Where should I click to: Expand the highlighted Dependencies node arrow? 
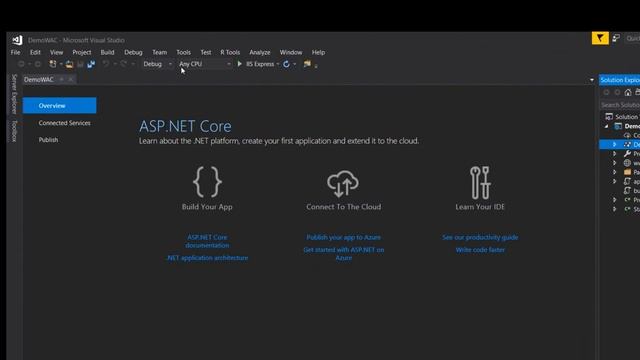point(615,144)
